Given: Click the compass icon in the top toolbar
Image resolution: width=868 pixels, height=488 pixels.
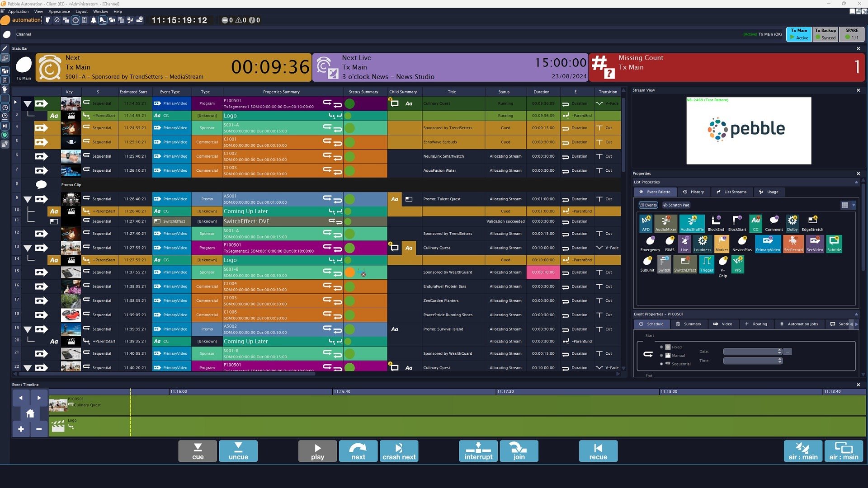Looking at the screenshot, I should (x=57, y=20).
